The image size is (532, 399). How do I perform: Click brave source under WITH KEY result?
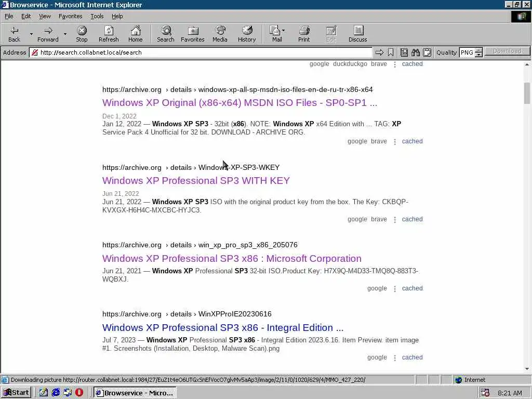point(379,219)
